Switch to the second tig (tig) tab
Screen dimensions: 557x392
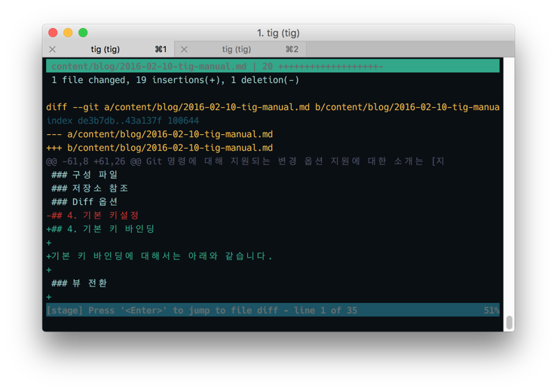[x=240, y=50]
